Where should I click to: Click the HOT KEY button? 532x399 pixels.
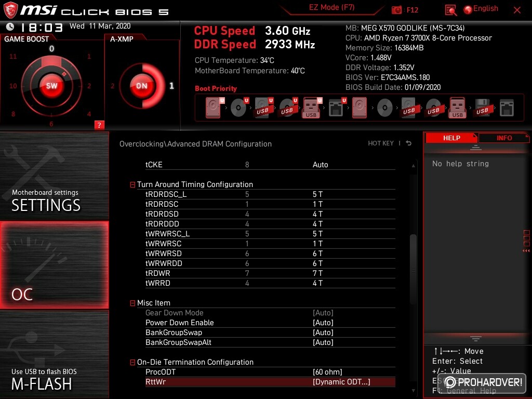click(381, 143)
